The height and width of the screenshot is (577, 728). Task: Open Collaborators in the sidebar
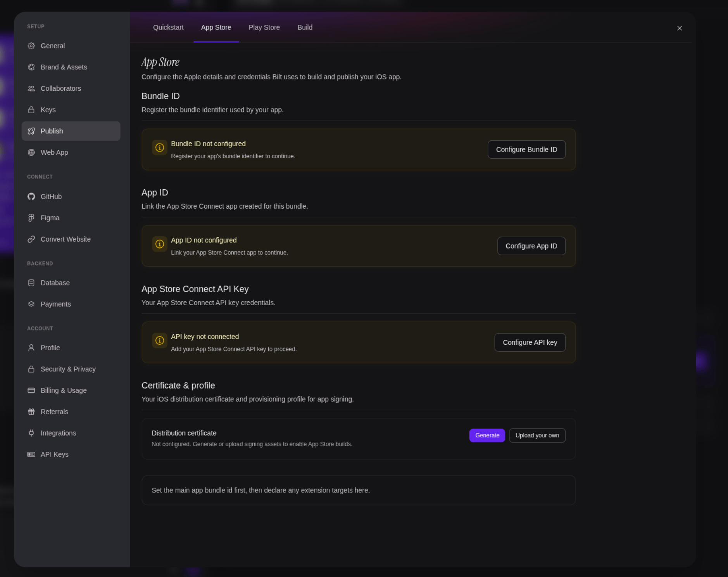(x=71, y=88)
